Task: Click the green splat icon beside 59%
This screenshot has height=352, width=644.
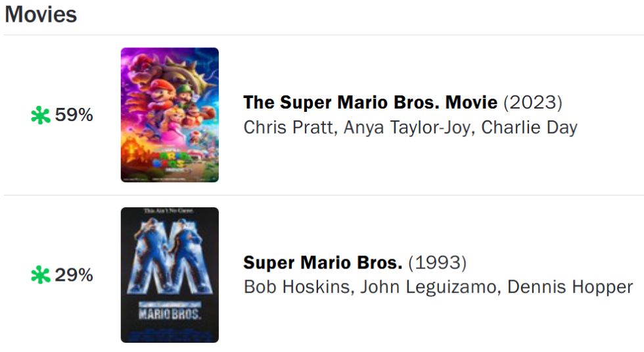Action: point(40,115)
